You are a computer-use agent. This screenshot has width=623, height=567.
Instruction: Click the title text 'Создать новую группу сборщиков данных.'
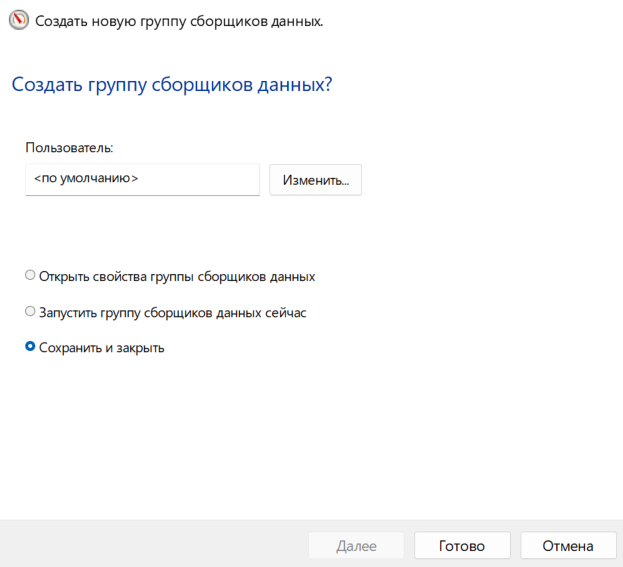179,21
